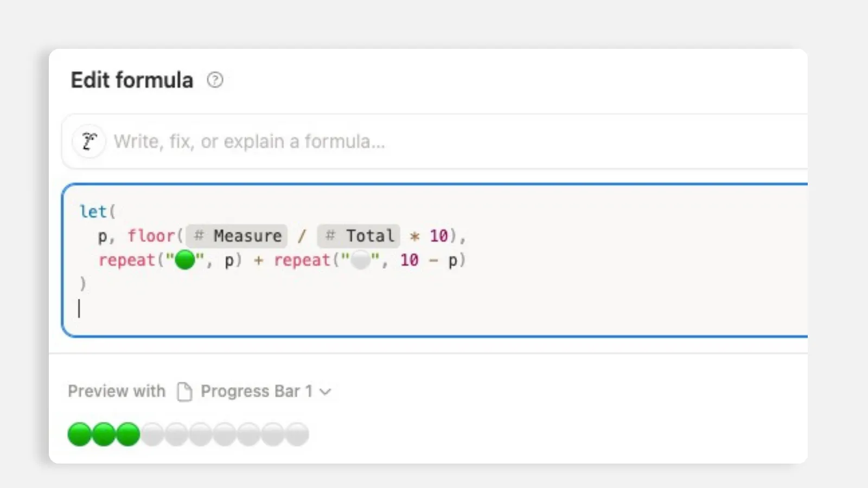Click the Notion AI assistant icon
Image resolution: width=868 pixels, height=488 pixels.
(x=89, y=142)
